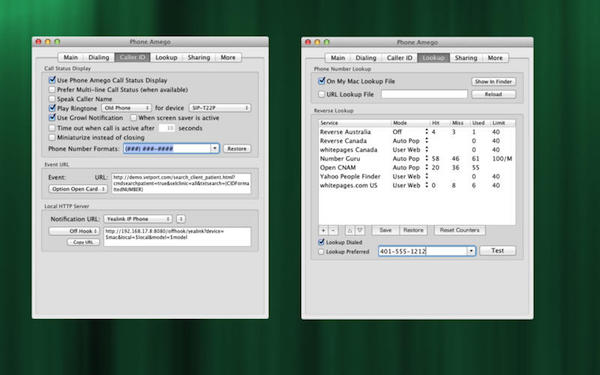Move lookup service up with triangle button

(x=349, y=230)
